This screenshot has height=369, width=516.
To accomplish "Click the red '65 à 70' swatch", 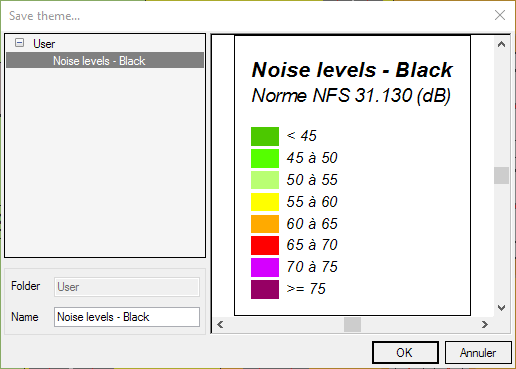I will click(265, 245).
